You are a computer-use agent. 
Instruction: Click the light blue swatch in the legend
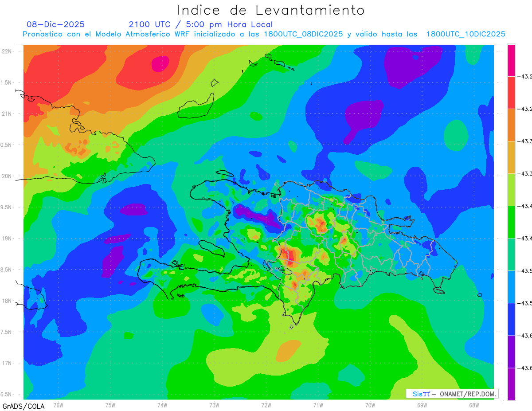(x=511, y=287)
